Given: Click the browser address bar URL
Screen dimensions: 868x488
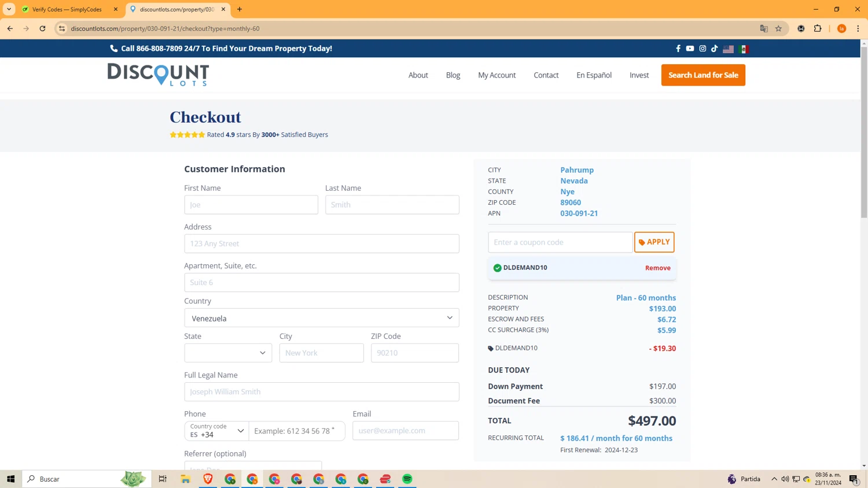Looking at the screenshot, I should coord(165,28).
